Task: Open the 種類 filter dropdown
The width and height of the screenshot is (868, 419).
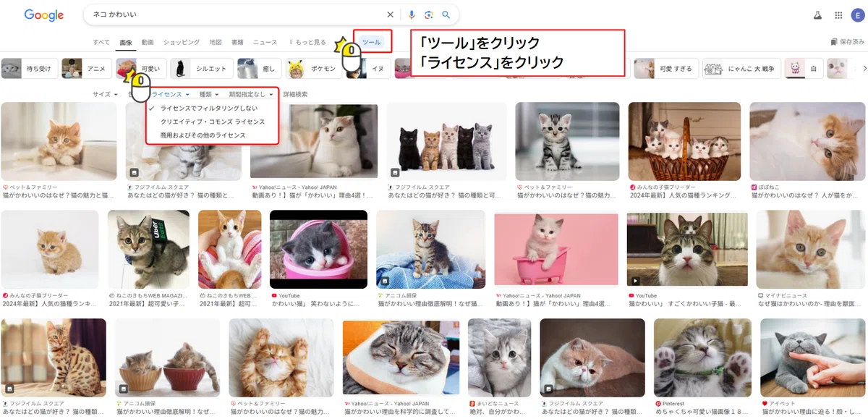Action: click(209, 94)
